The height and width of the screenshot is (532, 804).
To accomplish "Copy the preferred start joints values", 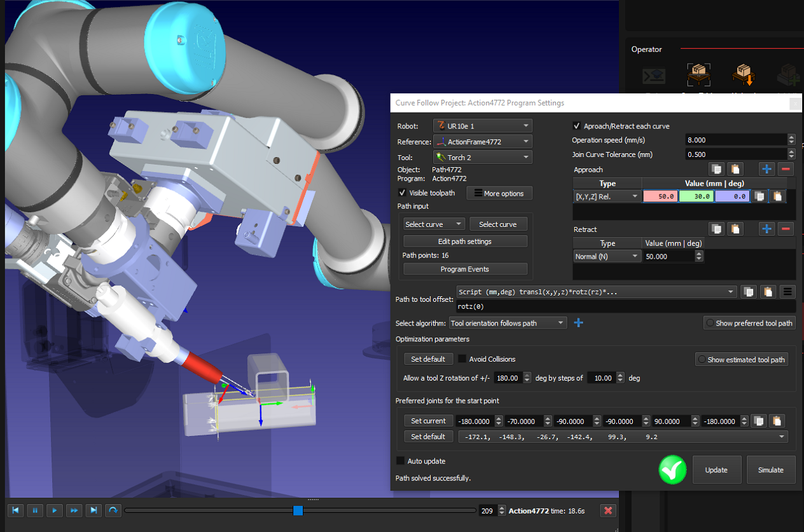I will pos(758,421).
